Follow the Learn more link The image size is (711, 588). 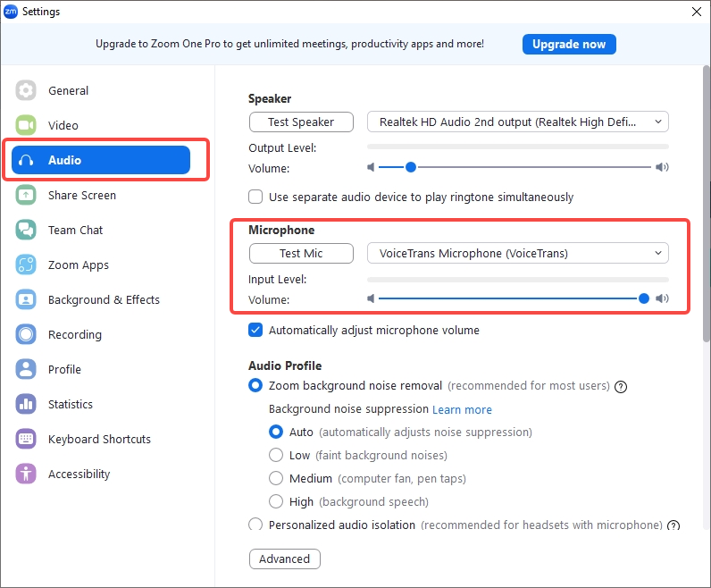[x=462, y=409]
